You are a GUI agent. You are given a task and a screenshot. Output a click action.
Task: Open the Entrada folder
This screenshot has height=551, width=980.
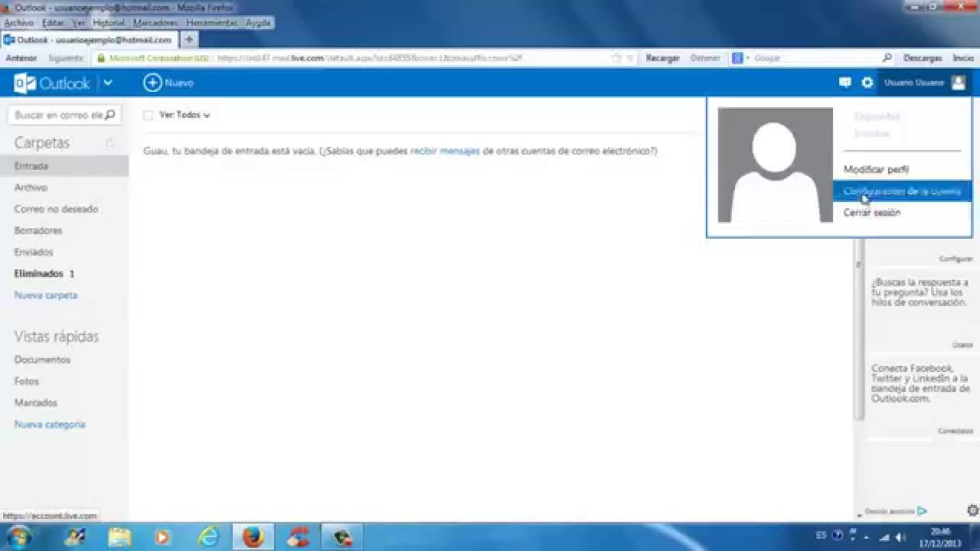[64, 166]
